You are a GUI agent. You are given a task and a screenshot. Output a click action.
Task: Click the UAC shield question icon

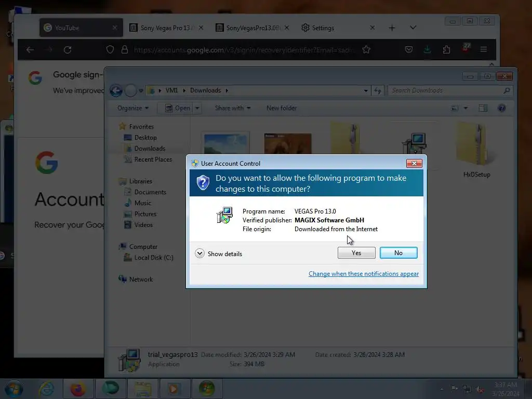(x=203, y=183)
